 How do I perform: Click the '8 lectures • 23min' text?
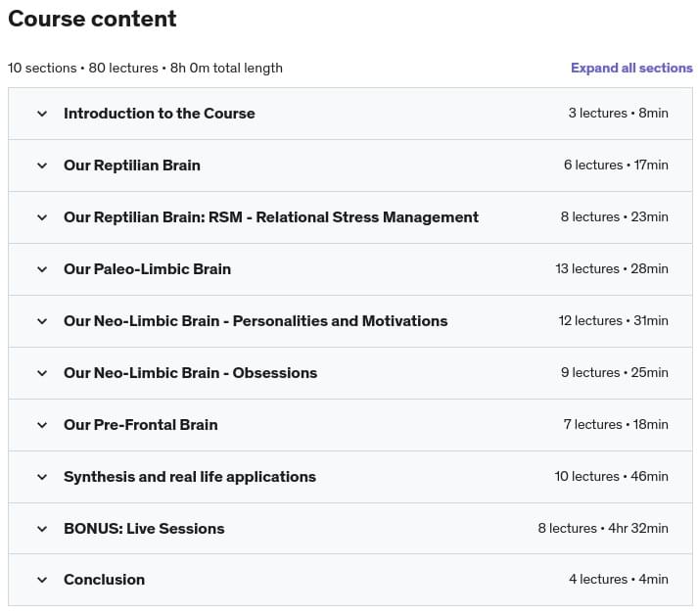[615, 216]
